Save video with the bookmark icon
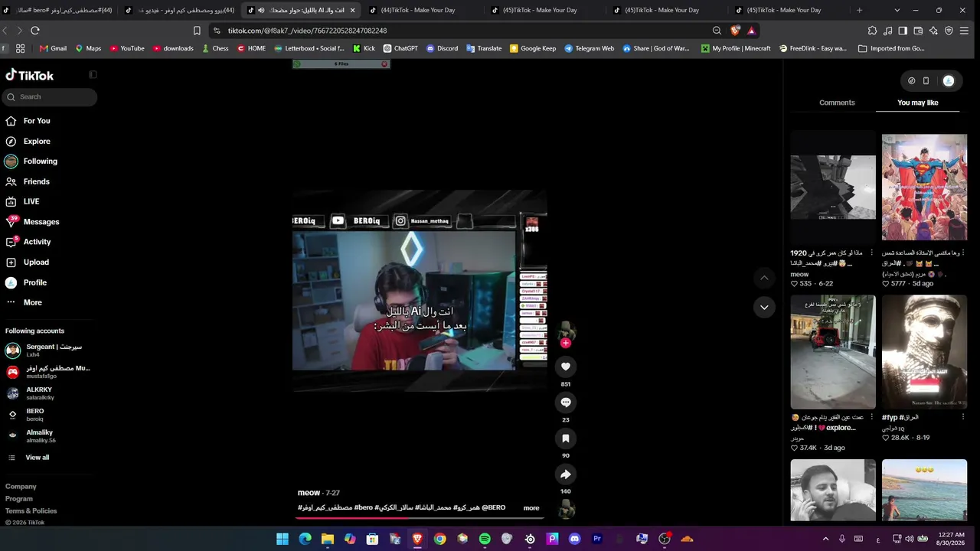 (x=566, y=439)
